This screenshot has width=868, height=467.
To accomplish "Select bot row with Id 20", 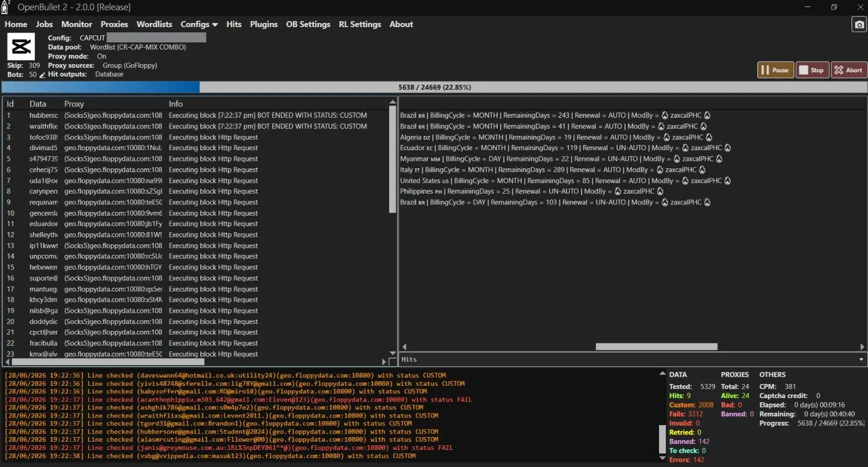I will [196, 322].
